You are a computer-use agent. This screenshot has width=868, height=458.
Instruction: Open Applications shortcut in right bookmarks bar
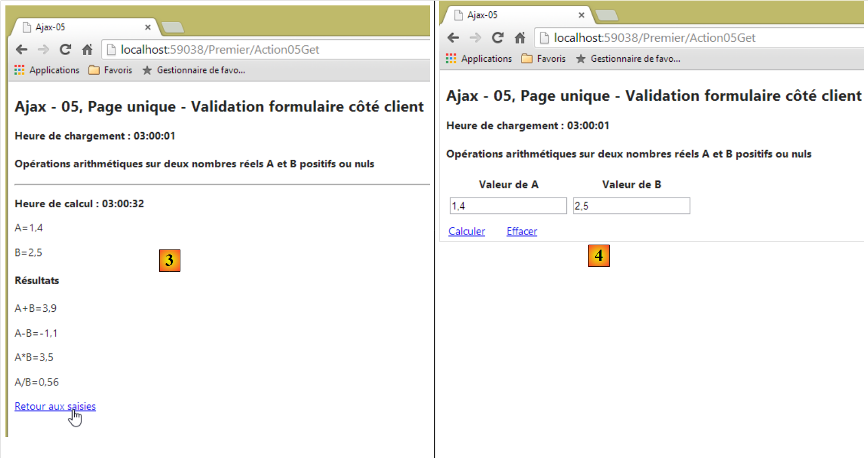[479, 58]
